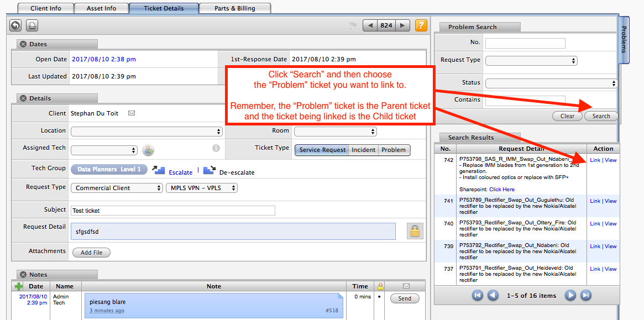Link to problem ticket 742

(595, 160)
